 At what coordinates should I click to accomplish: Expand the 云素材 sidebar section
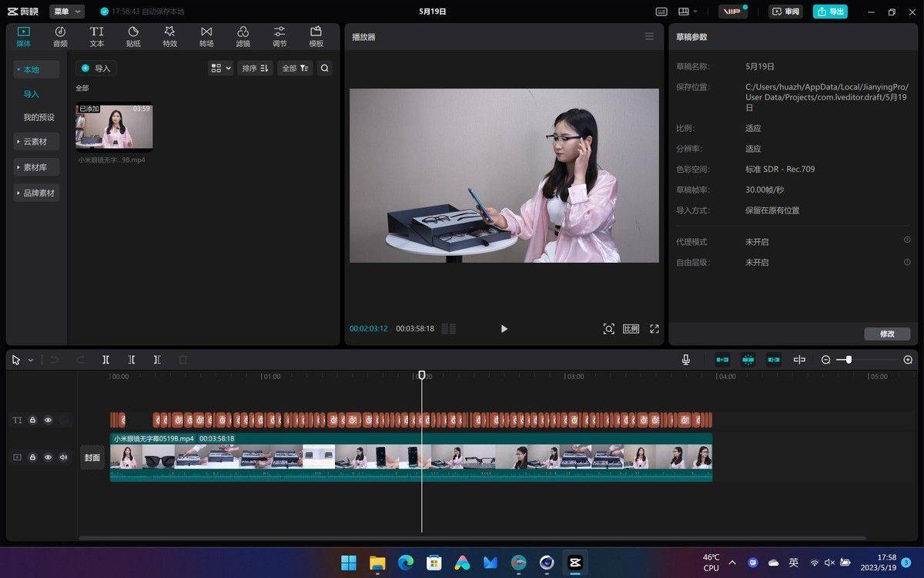click(35, 142)
